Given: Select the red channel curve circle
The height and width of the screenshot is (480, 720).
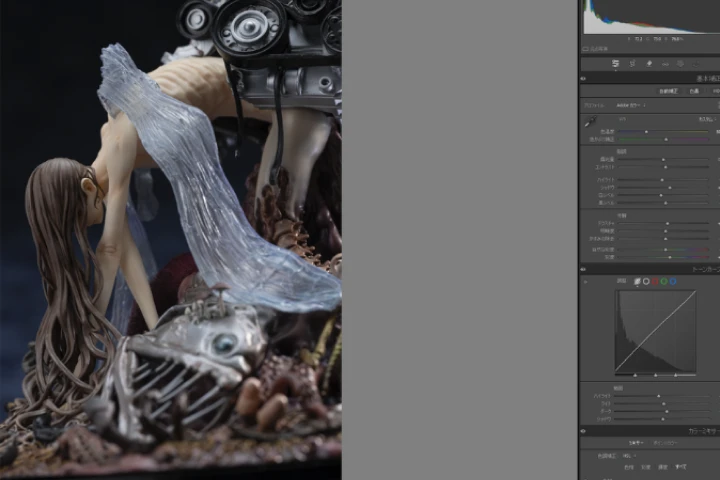Looking at the screenshot, I should tap(655, 281).
